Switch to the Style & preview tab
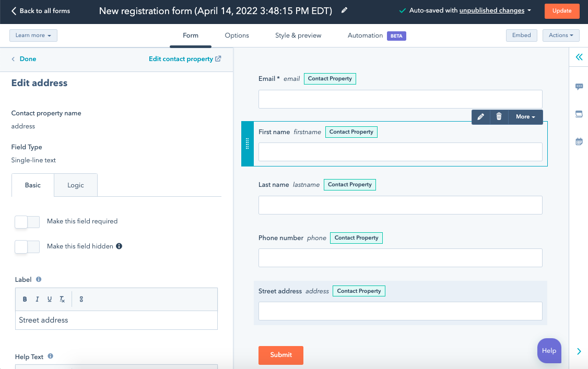Viewport: 588px width, 369px height. click(x=298, y=35)
